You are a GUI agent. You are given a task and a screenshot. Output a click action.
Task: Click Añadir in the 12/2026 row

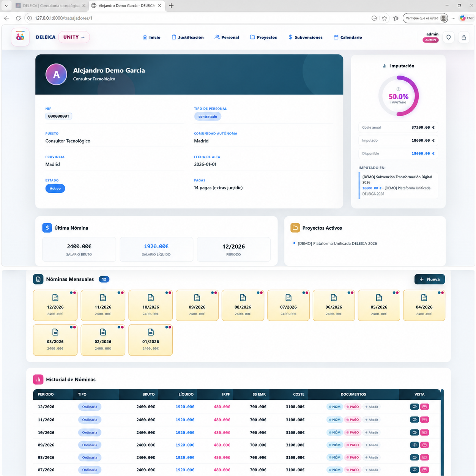372,407
